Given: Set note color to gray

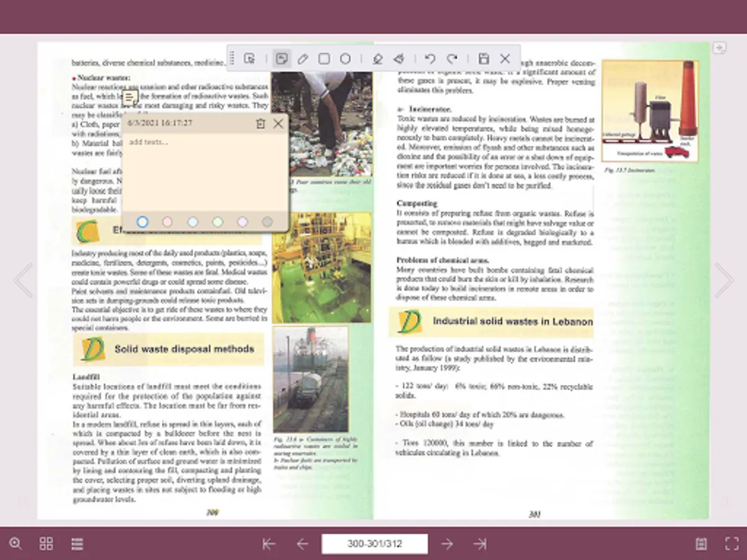Looking at the screenshot, I should pyautogui.click(x=267, y=222).
